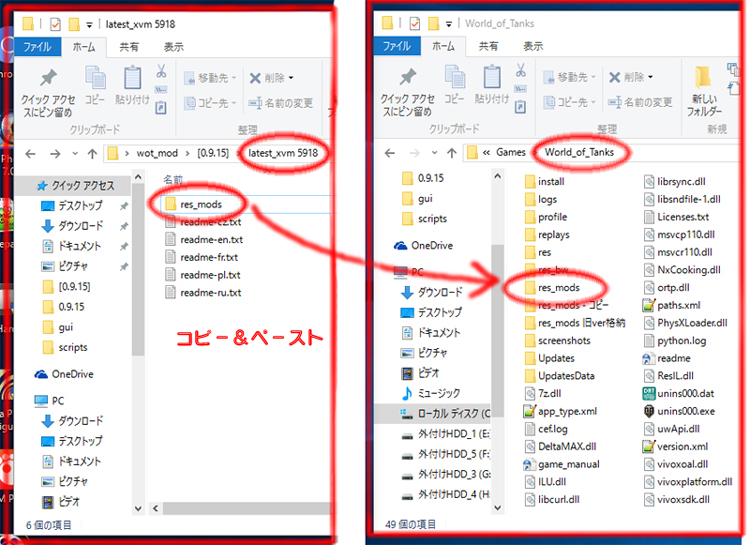The height and width of the screenshot is (545, 750).
Task: Select python.log file
Action: click(x=675, y=341)
